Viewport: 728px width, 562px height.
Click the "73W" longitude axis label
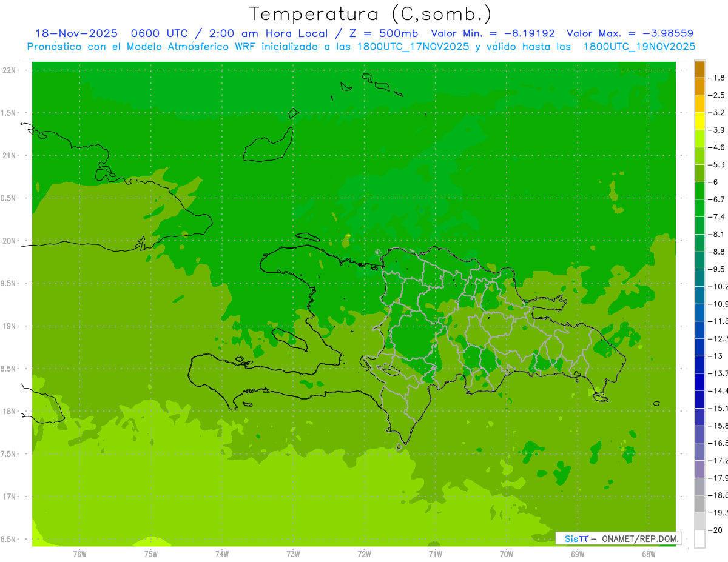tap(293, 553)
